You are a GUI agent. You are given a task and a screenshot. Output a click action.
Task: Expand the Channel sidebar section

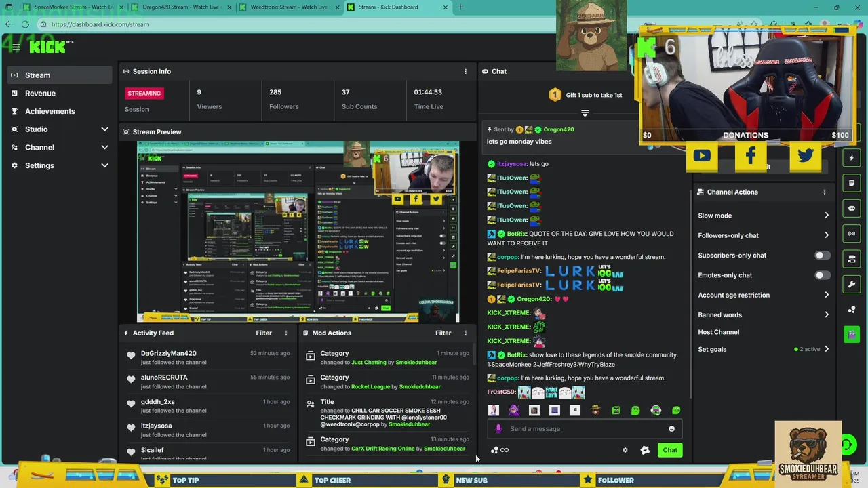pyautogui.click(x=104, y=147)
